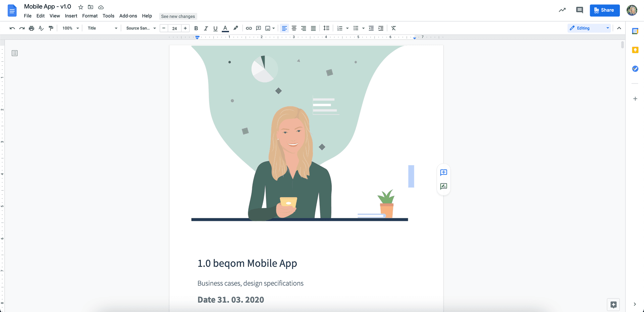Select center align
Viewport: 644px width, 312px height.
tap(294, 28)
